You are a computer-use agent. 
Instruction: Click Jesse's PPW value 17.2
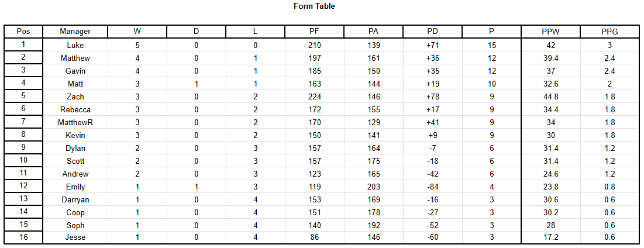(551, 237)
